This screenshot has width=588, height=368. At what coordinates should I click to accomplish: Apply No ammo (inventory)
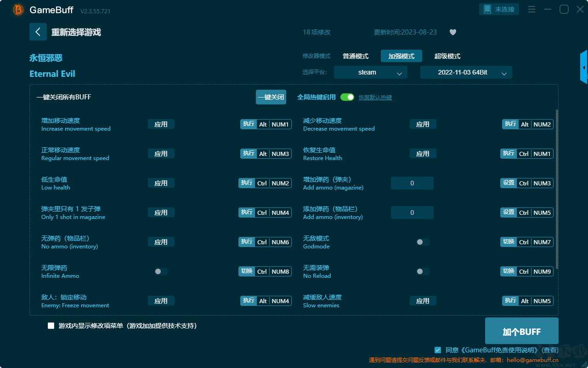click(161, 242)
